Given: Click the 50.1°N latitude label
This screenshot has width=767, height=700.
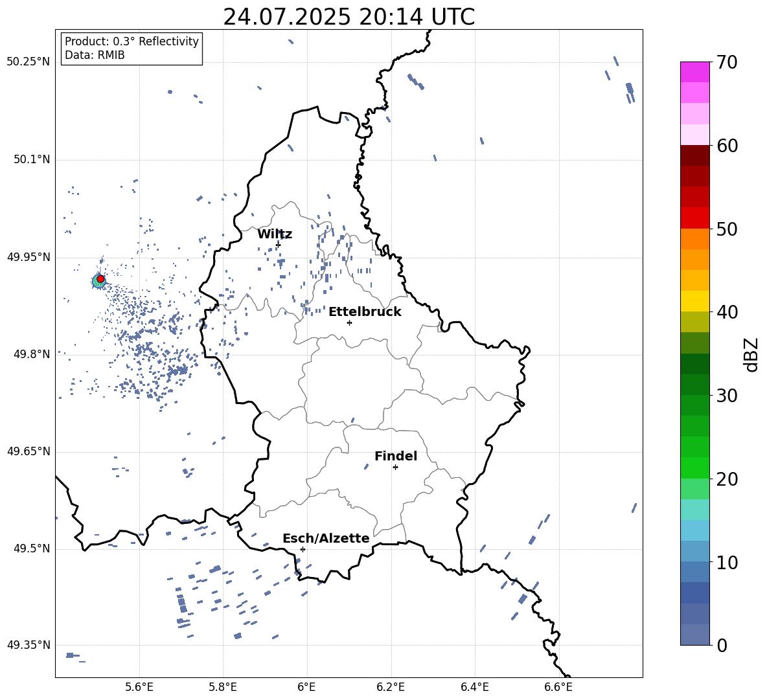Looking at the screenshot, I should point(32,159).
